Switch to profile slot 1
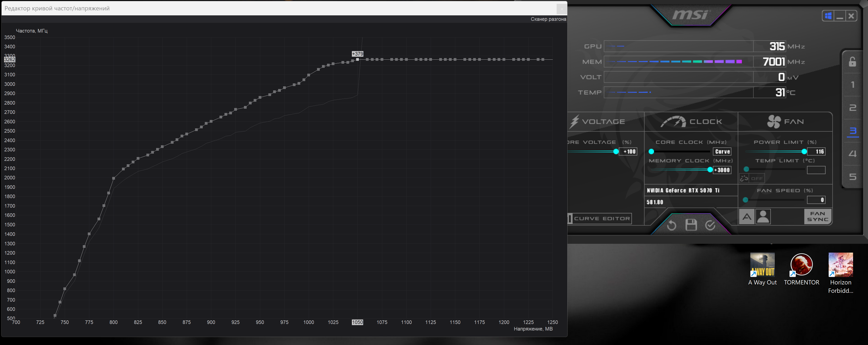 (x=853, y=84)
